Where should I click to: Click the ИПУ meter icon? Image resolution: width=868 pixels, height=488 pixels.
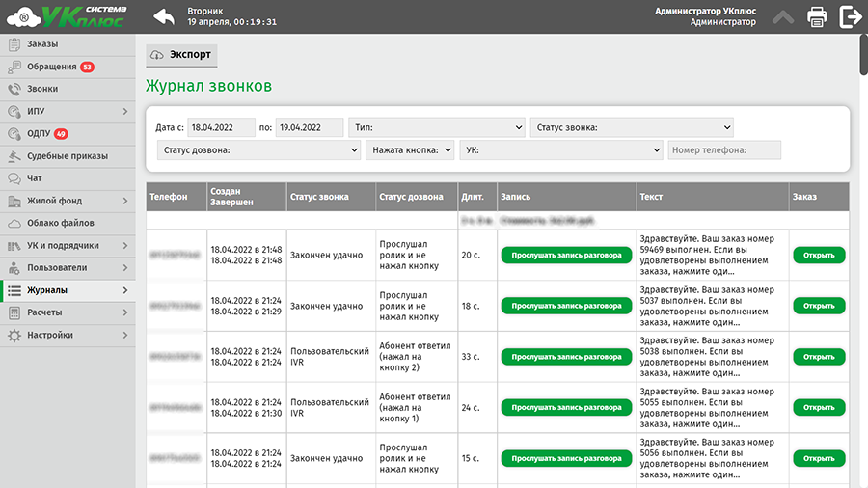click(14, 112)
